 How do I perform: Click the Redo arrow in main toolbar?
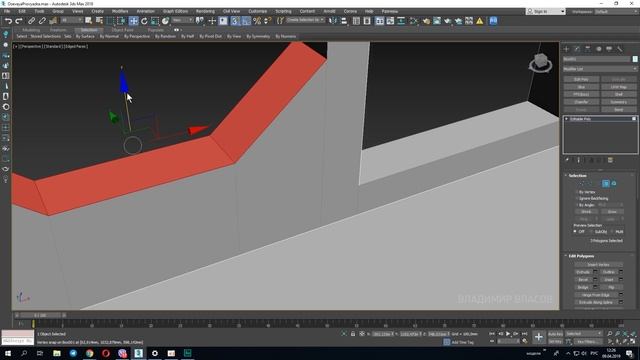tap(18, 21)
